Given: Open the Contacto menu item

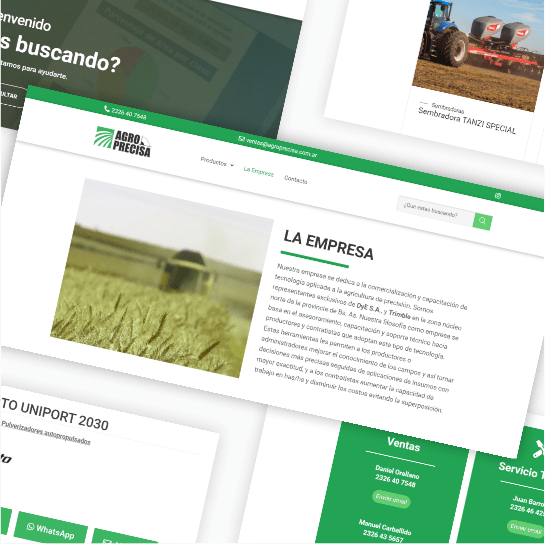Looking at the screenshot, I should tap(296, 179).
